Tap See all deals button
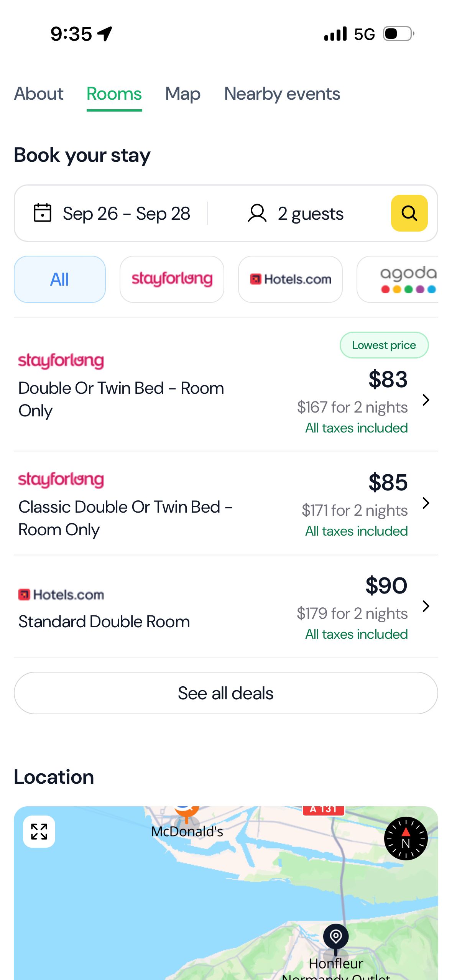 click(x=226, y=693)
